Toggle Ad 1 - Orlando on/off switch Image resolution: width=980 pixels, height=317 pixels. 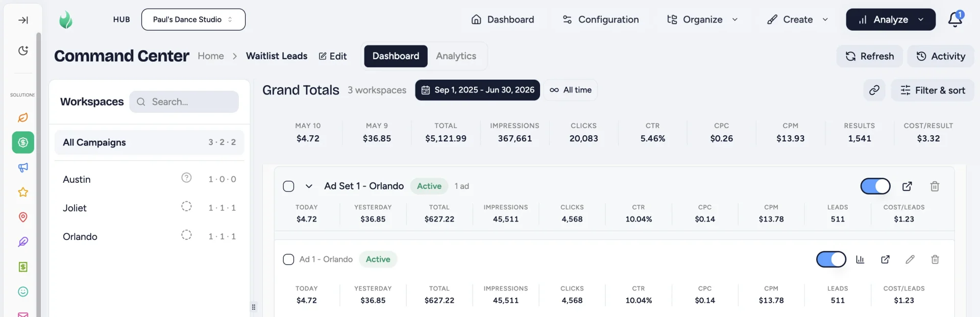pos(831,259)
